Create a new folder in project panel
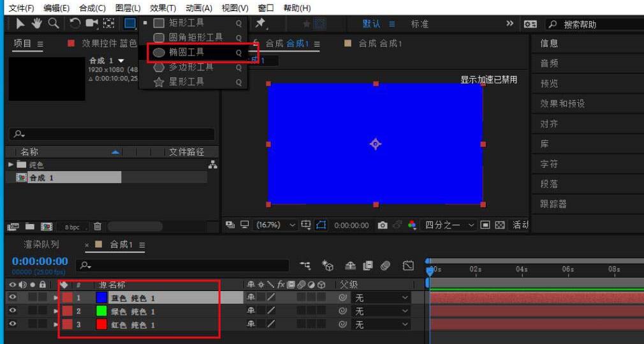The image size is (644, 344). tap(29, 226)
